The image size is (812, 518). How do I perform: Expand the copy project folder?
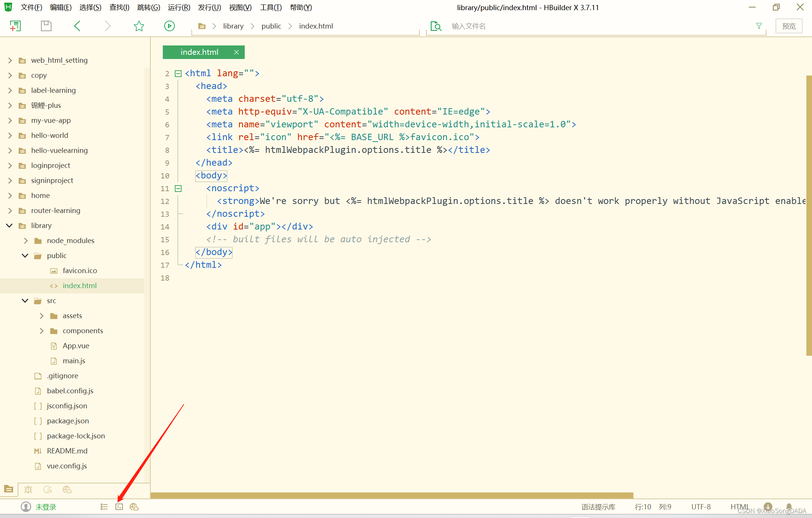point(10,75)
